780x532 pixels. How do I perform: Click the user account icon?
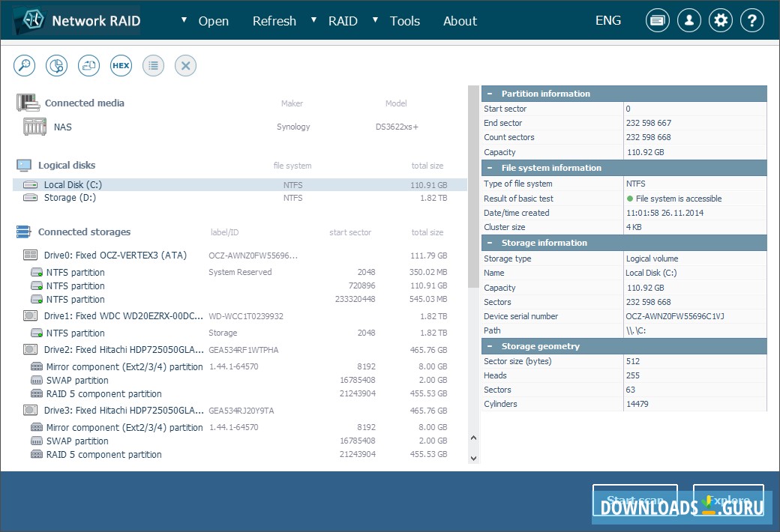click(689, 21)
